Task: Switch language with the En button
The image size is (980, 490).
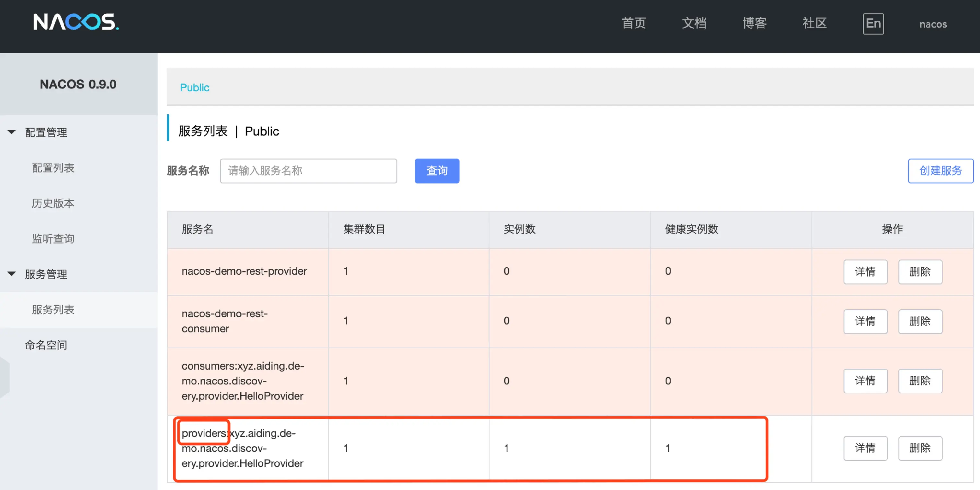Action: point(873,24)
